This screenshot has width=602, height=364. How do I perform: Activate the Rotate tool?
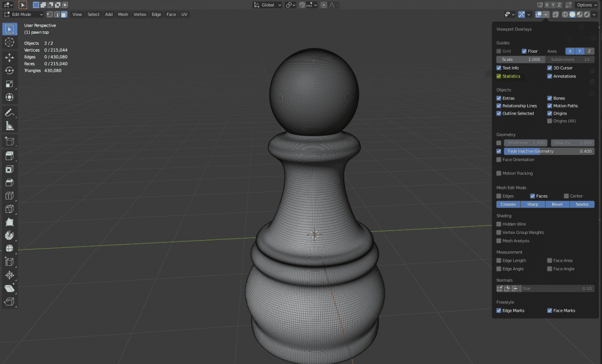click(x=9, y=70)
